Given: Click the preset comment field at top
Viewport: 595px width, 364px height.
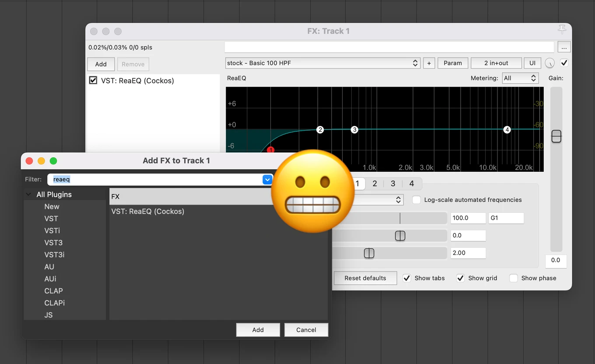Looking at the screenshot, I should pyautogui.click(x=389, y=47).
